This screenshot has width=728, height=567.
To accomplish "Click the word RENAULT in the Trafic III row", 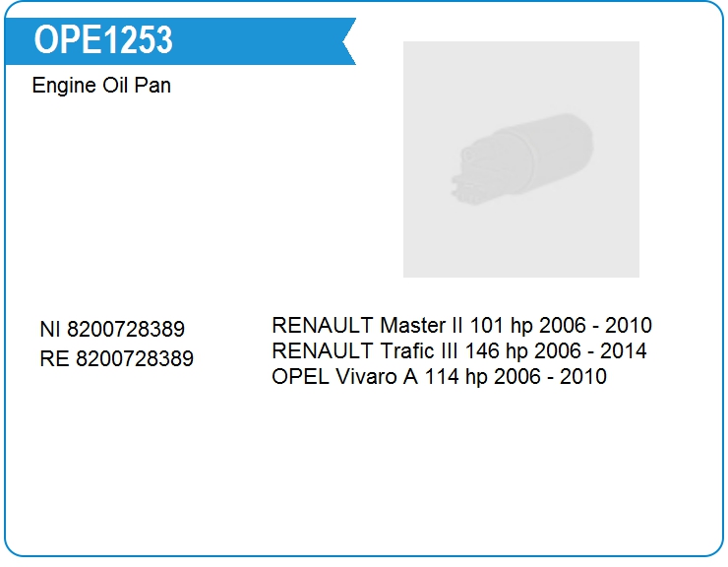I will [323, 350].
